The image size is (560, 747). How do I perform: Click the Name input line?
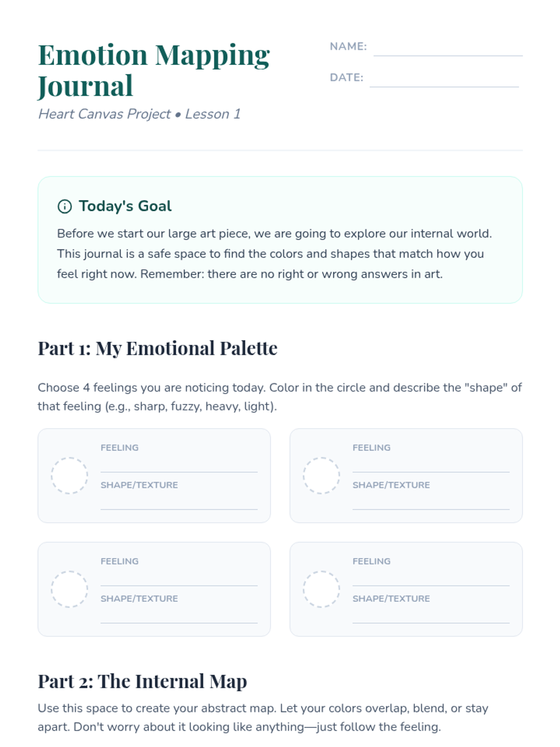pos(448,49)
